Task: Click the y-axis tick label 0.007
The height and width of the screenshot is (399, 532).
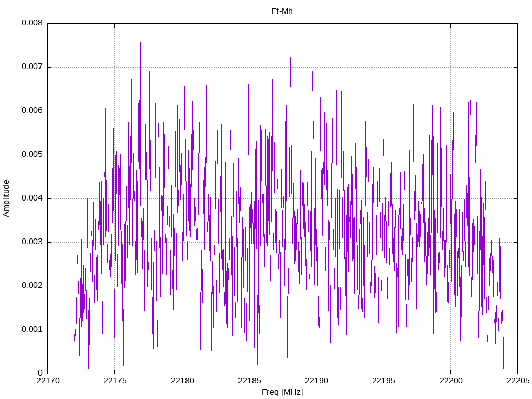Action: 32,67
